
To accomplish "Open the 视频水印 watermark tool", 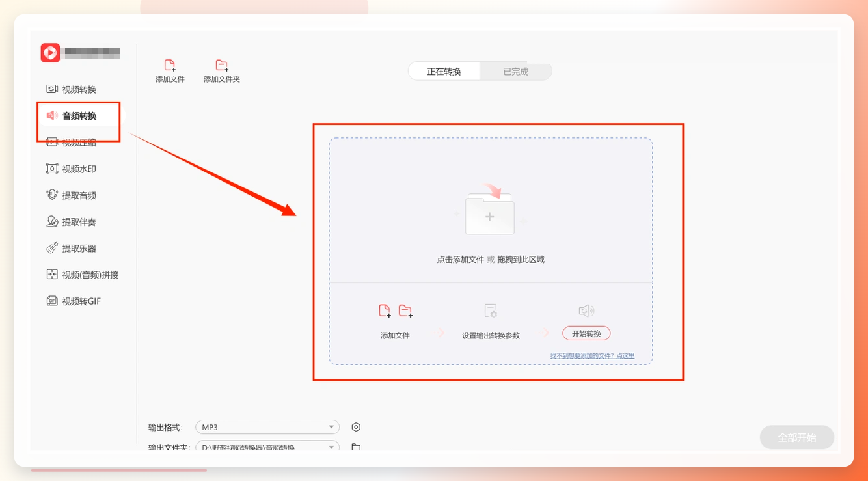I will click(72, 169).
